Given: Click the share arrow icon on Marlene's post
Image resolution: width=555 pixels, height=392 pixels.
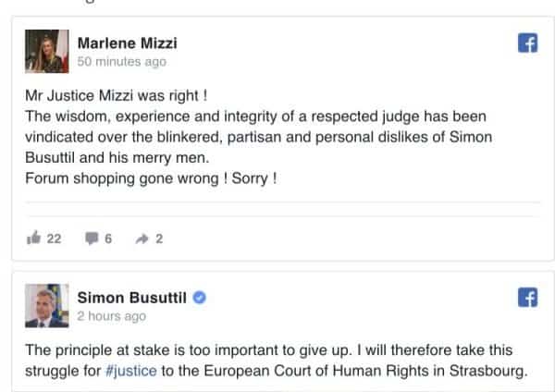Looking at the screenshot, I should pos(143,238).
